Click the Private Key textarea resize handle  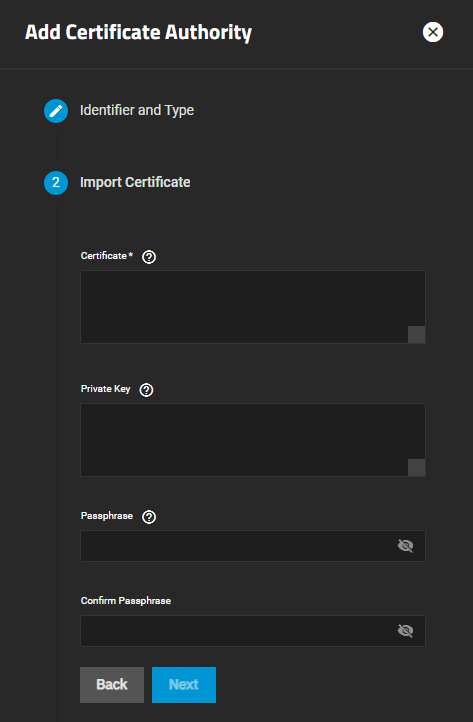pyautogui.click(x=416, y=468)
